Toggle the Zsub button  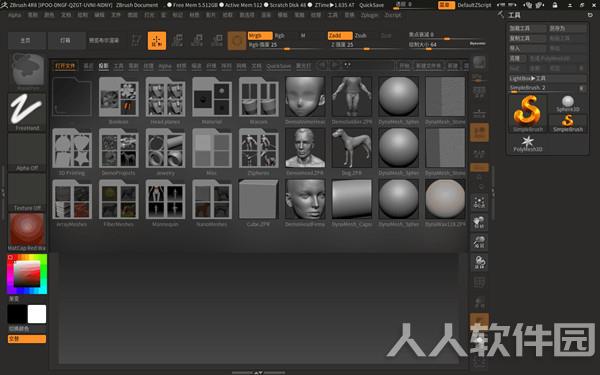pos(360,36)
